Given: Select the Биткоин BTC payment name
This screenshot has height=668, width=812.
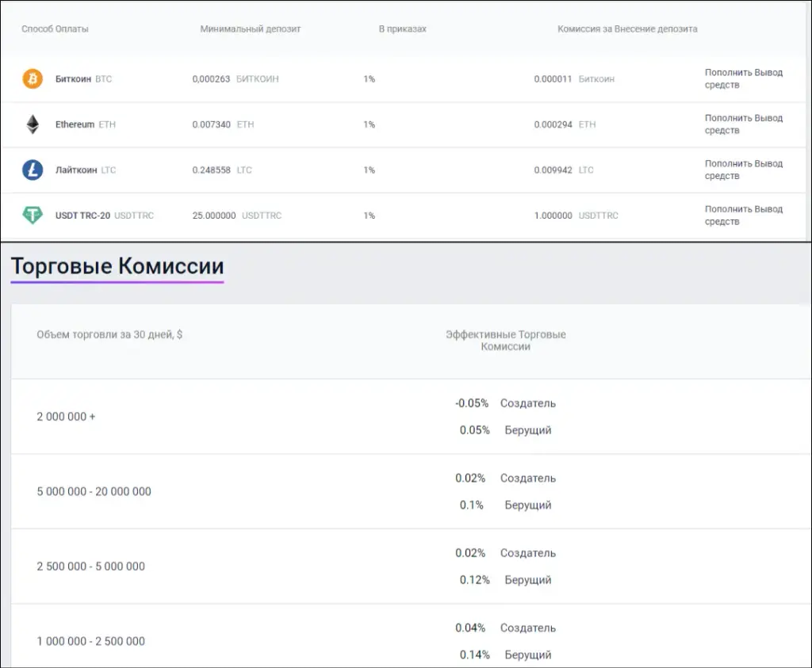Looking at the screenshot, I should (x=83, y=78).
